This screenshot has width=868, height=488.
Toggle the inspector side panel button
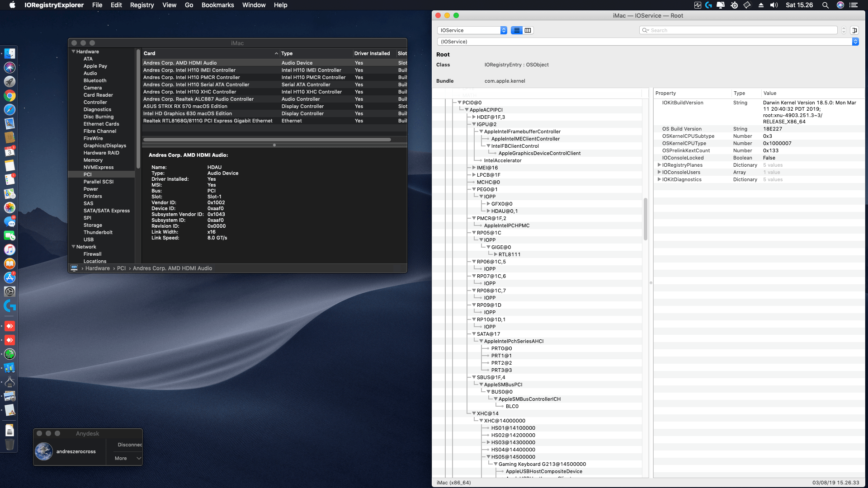click(x=854, y=30)
